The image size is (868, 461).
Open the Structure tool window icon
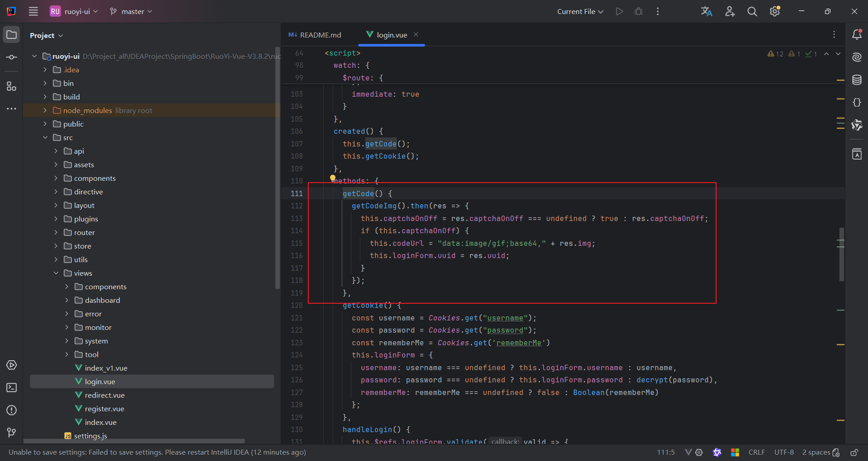12,86
